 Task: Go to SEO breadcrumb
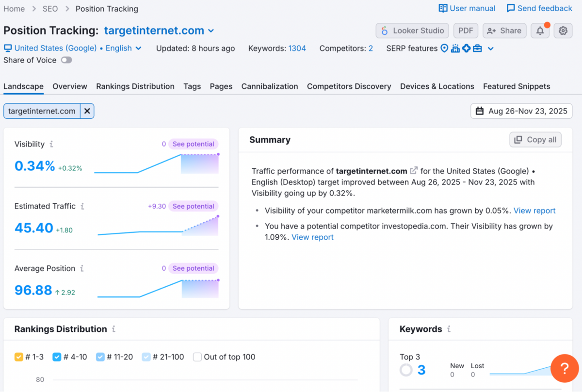(x=50, y=9)
